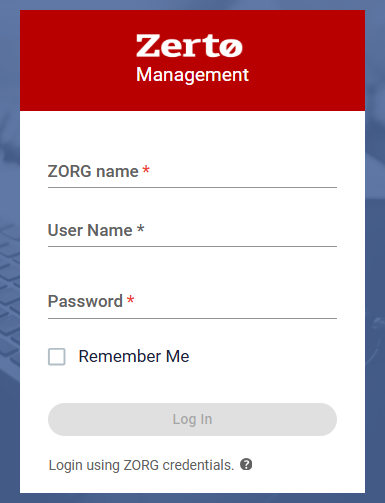
Task: Click the red asterisk next to Password
Action: pyautogui.click(x=130, y=299)
